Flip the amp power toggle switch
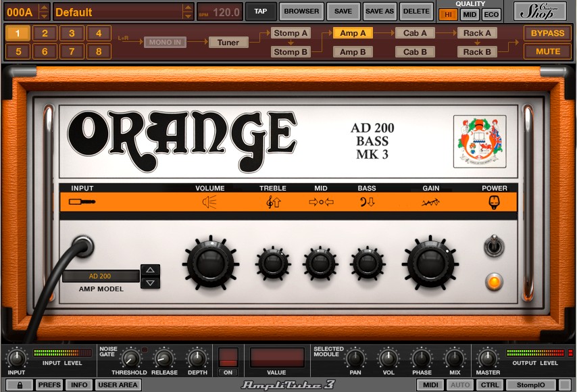Image resolution: width=577 pixels, height=392 pixels. click(x=494, y=245)
